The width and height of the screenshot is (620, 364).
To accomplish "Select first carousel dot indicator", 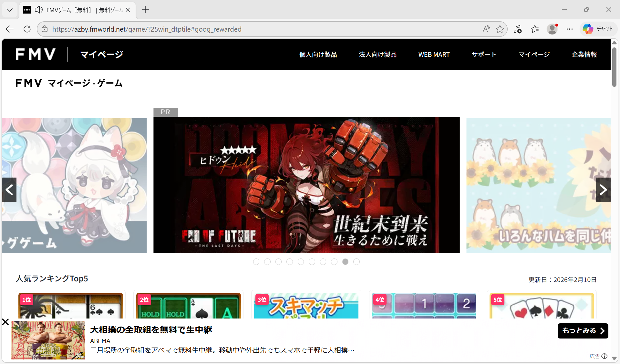I will pyautogui.click(x=256, y=262).
